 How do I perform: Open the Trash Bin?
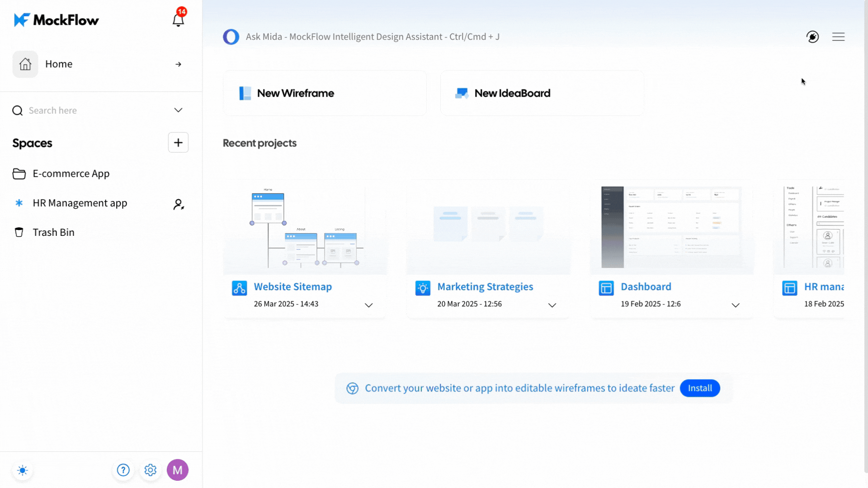pos(53,232)
